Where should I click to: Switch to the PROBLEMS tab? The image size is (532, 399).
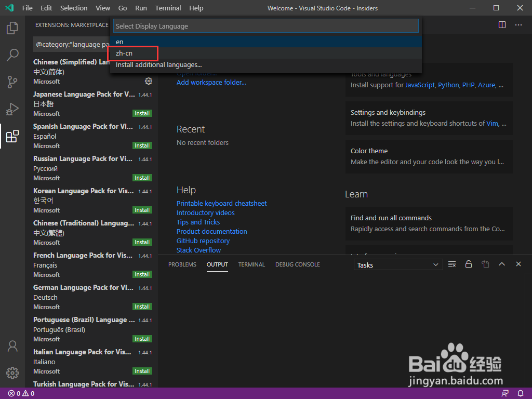(182, 264)
